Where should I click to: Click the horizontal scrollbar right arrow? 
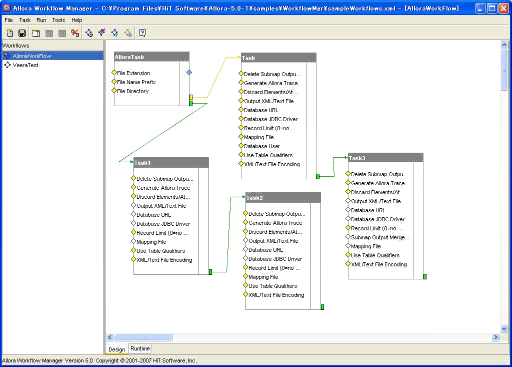click(x=496, y=337)
